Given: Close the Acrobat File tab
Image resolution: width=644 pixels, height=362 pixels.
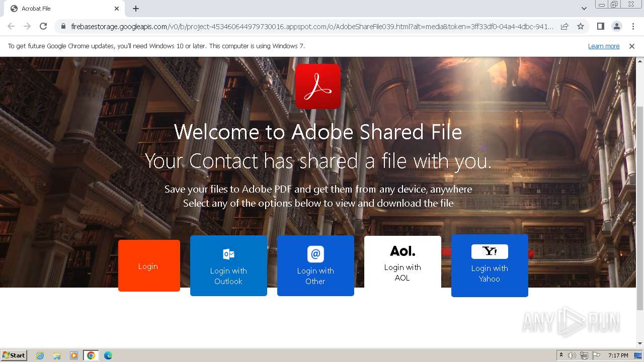Looking at the screenshot, I should click(117, 9).
